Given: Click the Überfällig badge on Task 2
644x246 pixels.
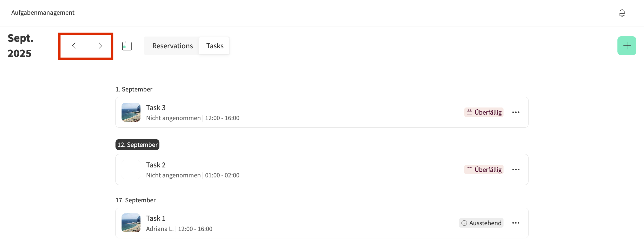Looking at the screenshot, I should [484, 170].
